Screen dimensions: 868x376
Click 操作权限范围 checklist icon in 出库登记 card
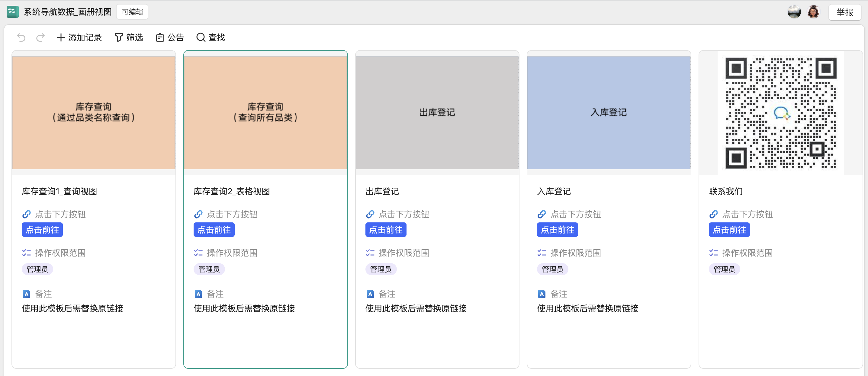coord(370,253)
